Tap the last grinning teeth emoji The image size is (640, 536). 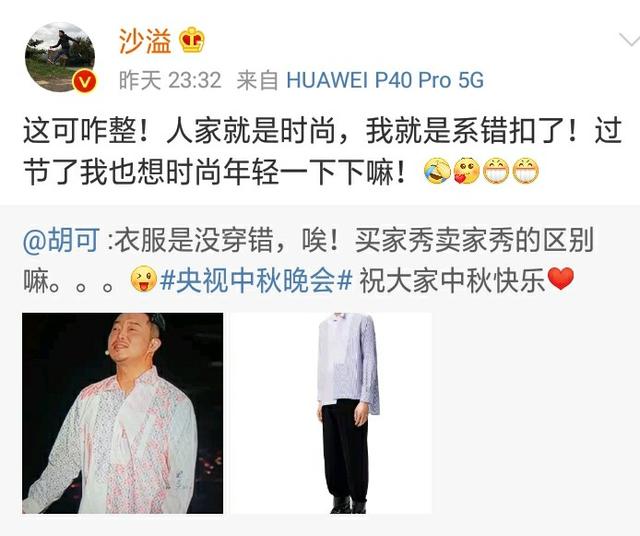tap(526, 171)
